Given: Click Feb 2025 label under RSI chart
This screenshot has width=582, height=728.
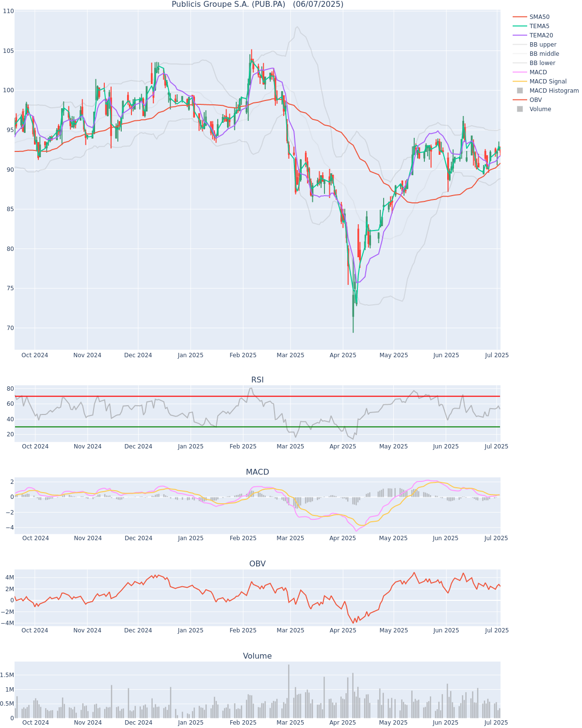Looking at the screenshot, I should [243, 447].
